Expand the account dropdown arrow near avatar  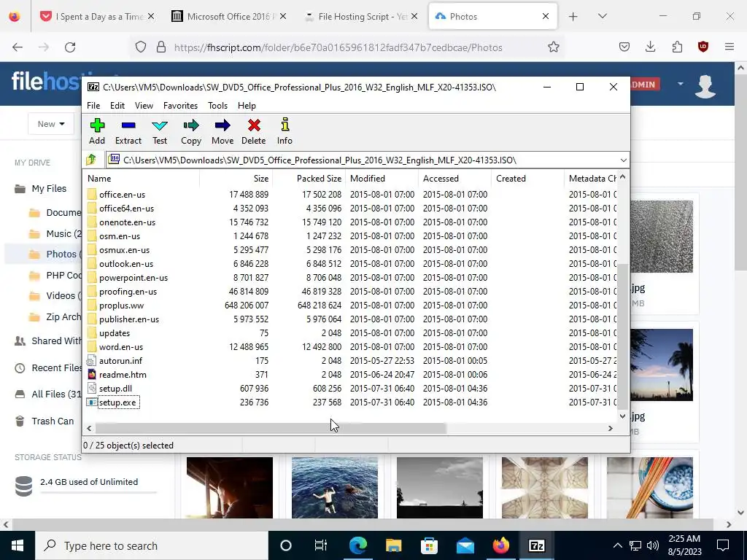coord(681,84)
